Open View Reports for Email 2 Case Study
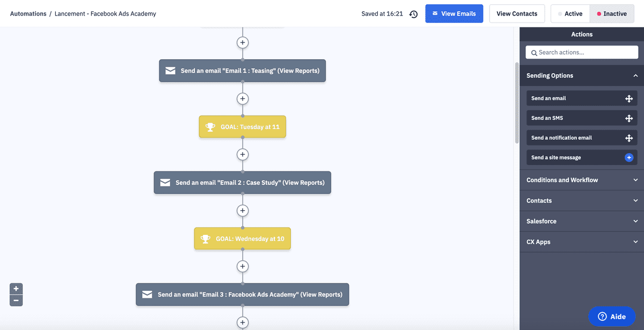Screen dimensions: 644x330 pyautogui.click(x=304, y=183)
